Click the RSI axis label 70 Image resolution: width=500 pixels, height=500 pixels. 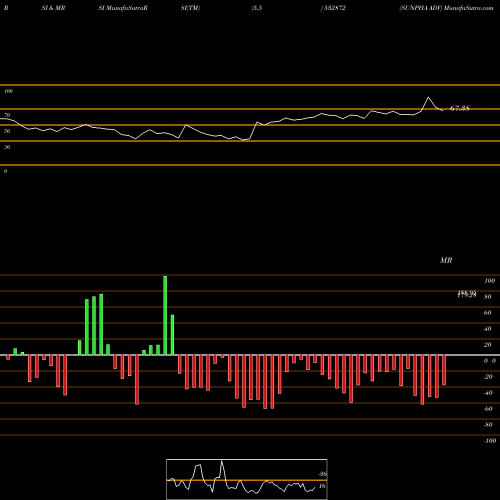point(7,115)
